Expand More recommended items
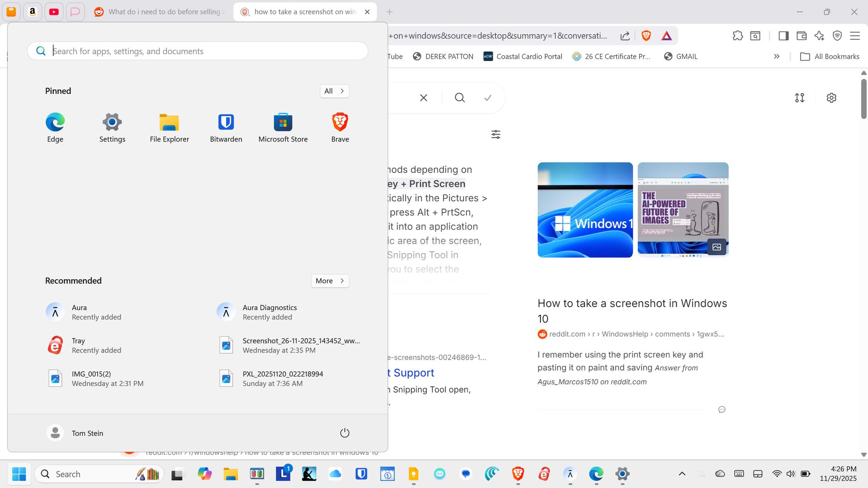Screen dimensions: 868x488 click(x=330, y=281)
